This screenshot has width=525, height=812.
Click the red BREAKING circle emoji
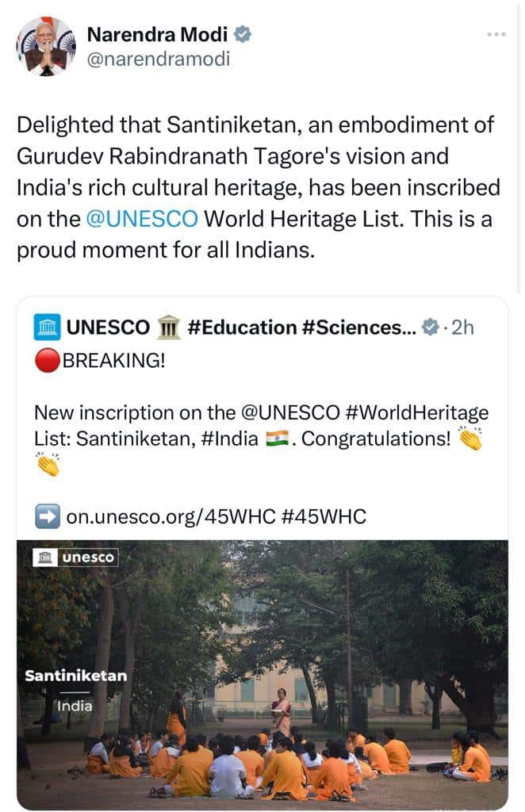pyautogui.click(x=47, y=361)
